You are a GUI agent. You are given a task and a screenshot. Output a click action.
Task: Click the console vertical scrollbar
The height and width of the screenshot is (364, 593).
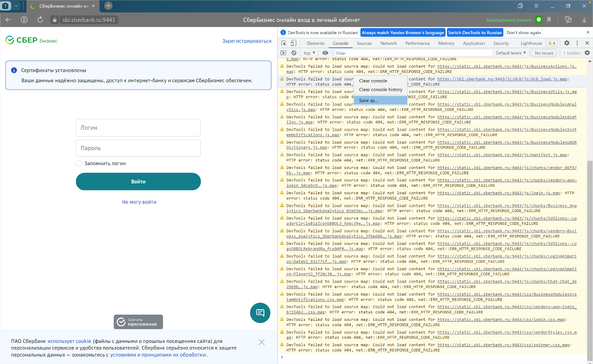pyautogui.click(x=590, y=260)
